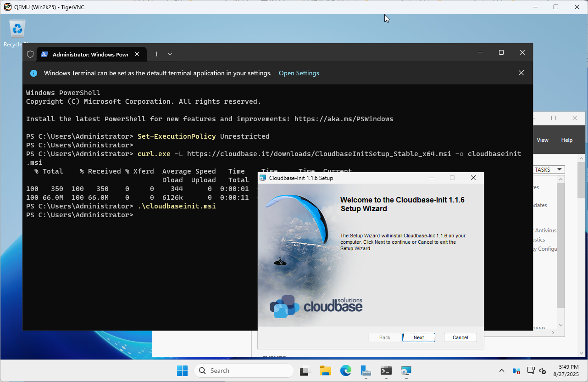Open Task View from the taskbar
This screenshot has width=588, height=382.
[x=305, y=371]
